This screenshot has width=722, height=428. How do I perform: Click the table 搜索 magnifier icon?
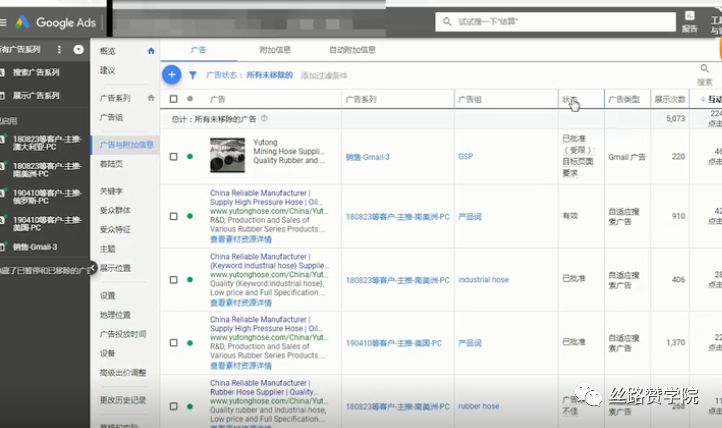click(705, 69)
